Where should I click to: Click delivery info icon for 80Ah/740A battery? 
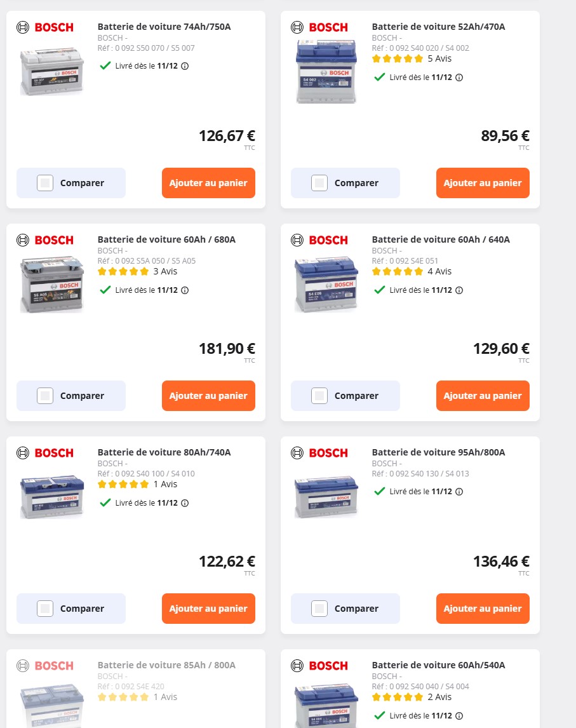point(185,503)
